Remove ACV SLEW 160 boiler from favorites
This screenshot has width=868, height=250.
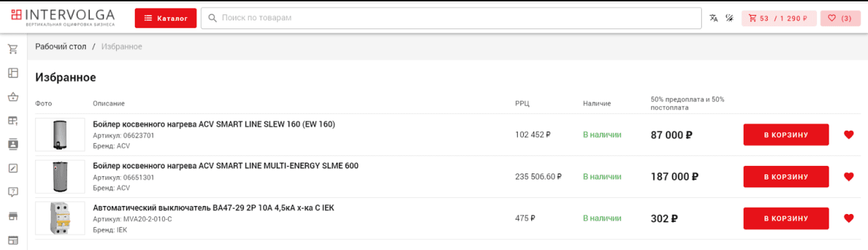coord(848,135)
